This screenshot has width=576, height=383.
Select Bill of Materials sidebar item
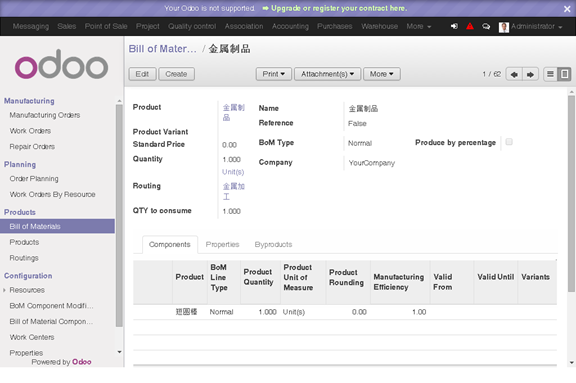click(x=57, y=226)
